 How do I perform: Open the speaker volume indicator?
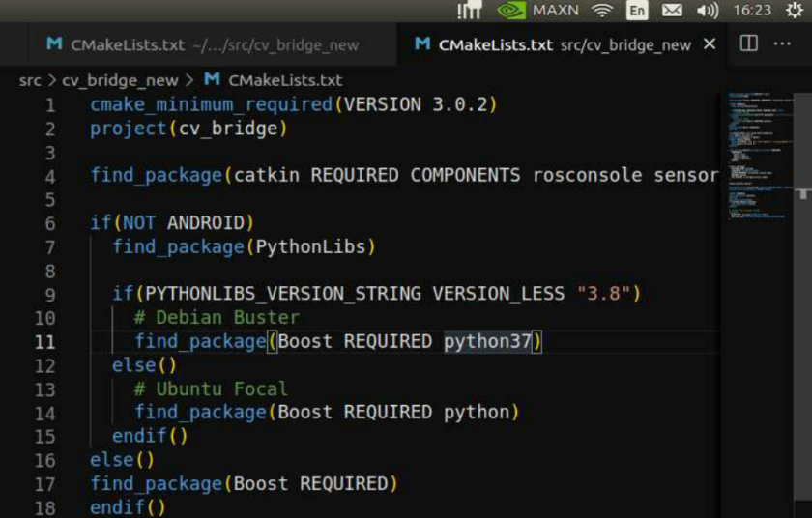point(708,11)
